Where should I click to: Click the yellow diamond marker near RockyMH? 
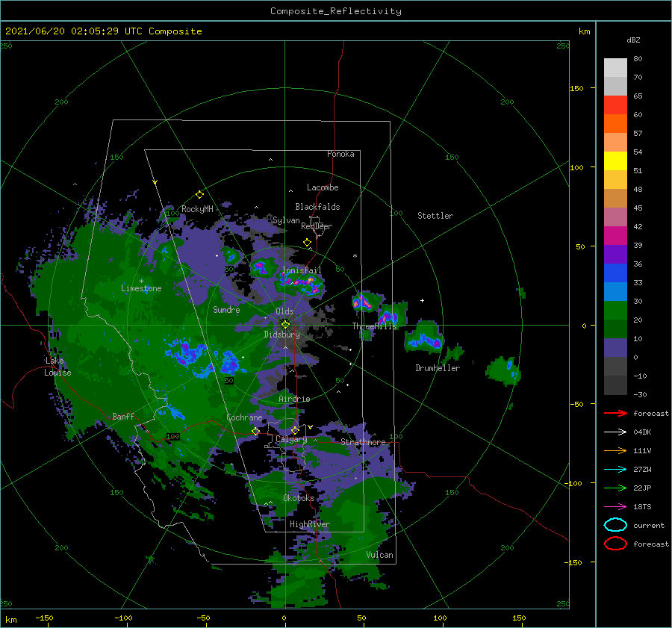coord(199,195)
